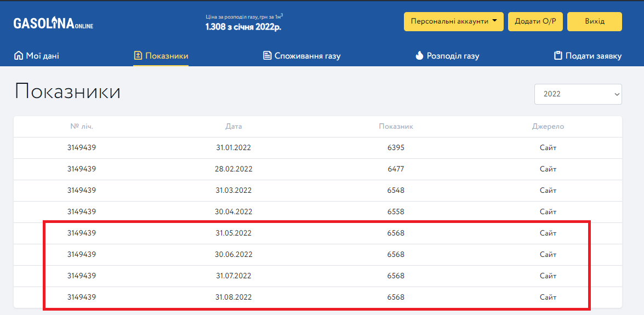Open the 2022 year selector
Viewport: 644px width, 315px height.
[578, 94]
